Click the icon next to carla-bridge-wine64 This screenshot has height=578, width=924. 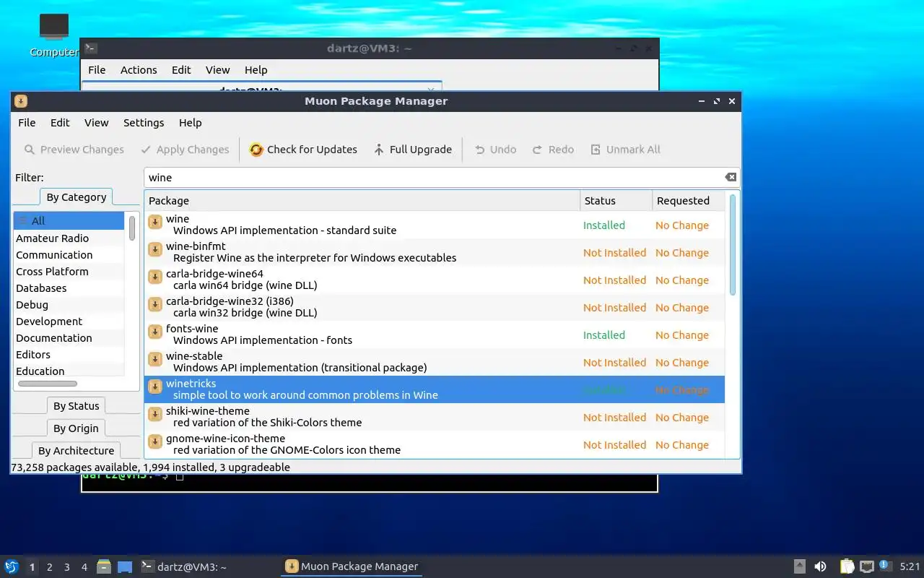(x=154, y=277)
